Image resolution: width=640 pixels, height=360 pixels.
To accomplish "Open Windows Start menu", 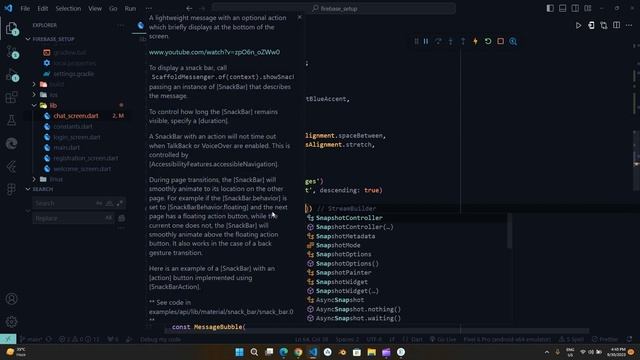I will [240, 352].
